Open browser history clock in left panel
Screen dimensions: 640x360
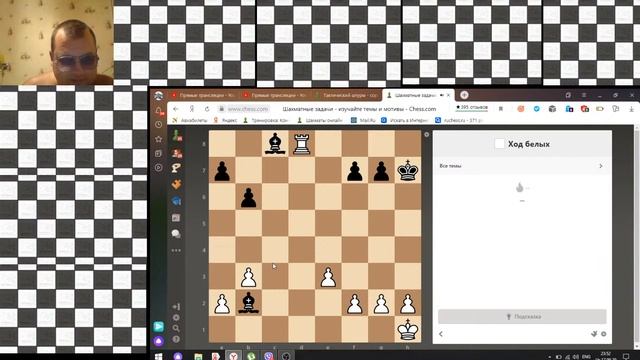tap(158, 124)
